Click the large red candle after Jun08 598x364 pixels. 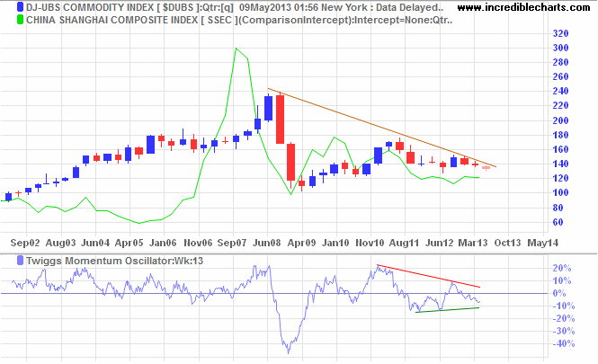(x=280, y=119)
